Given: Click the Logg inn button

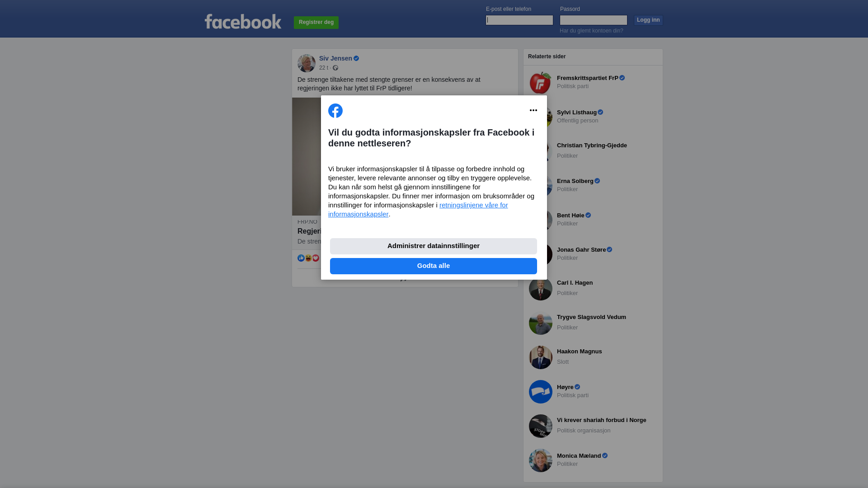Looking at the screenshot, I should 648,20.
